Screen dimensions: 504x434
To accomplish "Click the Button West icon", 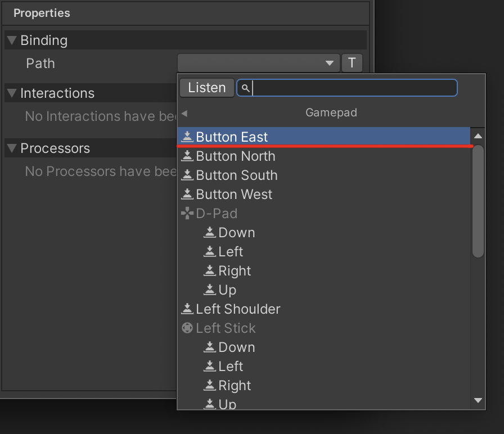I will (187, 195).
